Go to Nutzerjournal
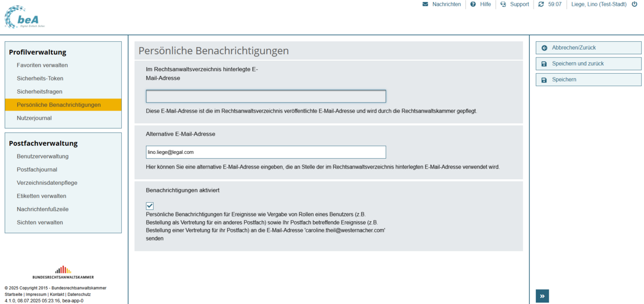This screenshot has width=644, height=304. coord(34,118)
